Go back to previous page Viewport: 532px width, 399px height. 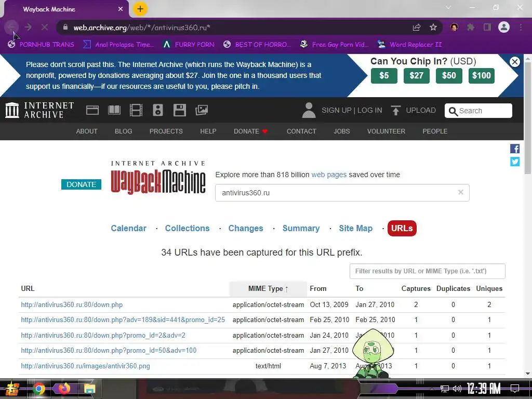coord(11,27)
